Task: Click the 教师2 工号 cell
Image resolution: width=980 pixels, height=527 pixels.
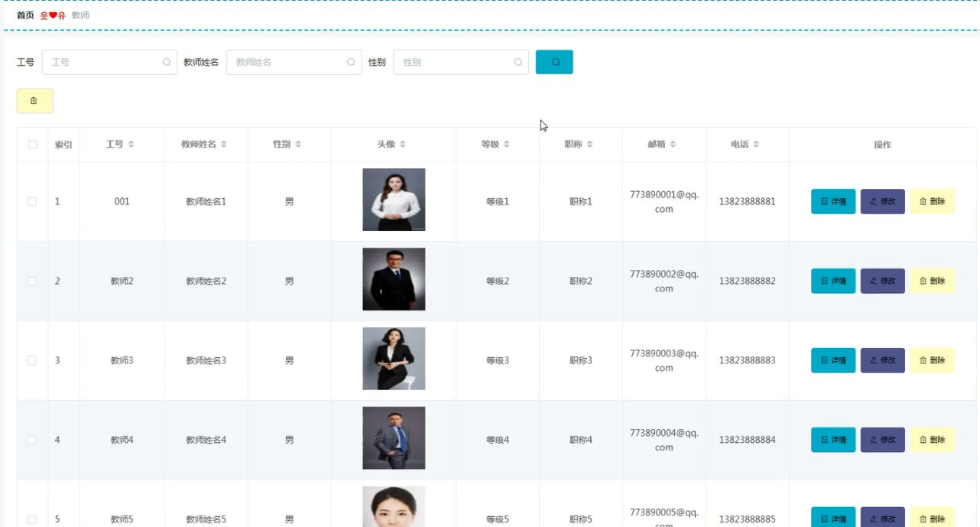Action: [122, 281]
